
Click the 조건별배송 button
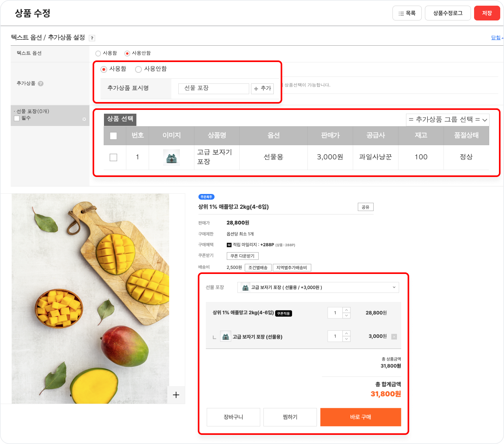[258, 268]
